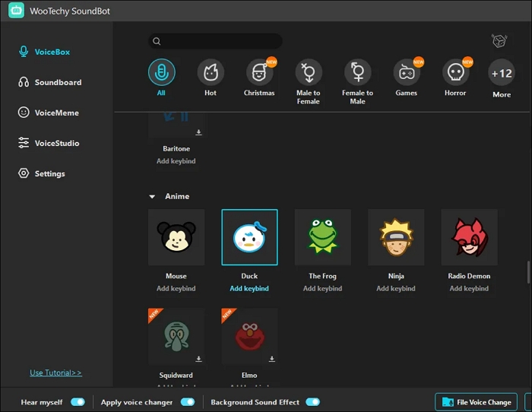Open the VoiceMeme section

(x=56, y=113)
